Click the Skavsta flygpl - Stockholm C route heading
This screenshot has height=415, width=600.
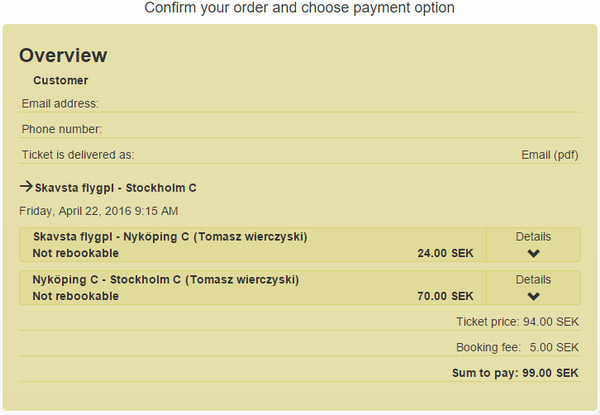pyautogui.click(x=116, y=187)
